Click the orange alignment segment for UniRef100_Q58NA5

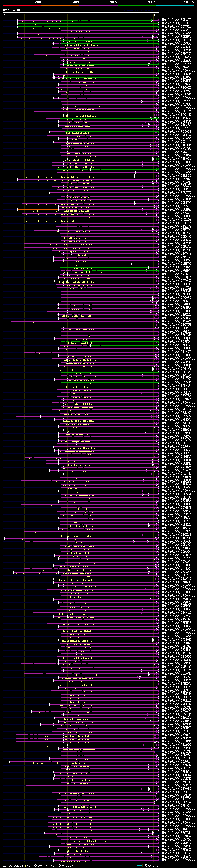pyautogui.click(x=38, y=210)
